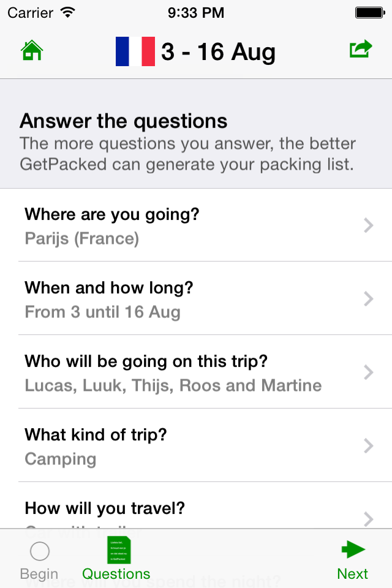Select the 'Parijs (France)' destination row
This screenshot has height=588, width=392.
click(82, 239)
